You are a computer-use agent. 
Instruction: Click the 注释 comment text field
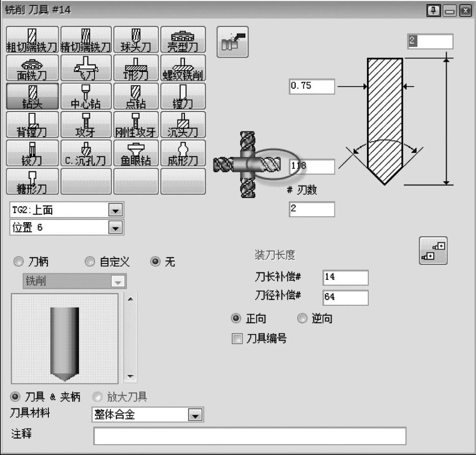click(249, 435)
